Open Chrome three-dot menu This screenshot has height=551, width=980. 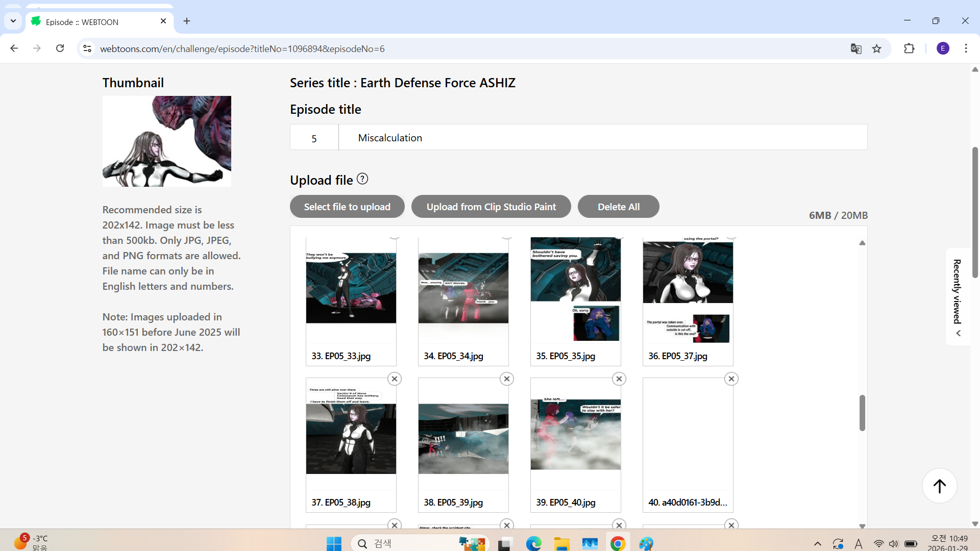point(966,48)
